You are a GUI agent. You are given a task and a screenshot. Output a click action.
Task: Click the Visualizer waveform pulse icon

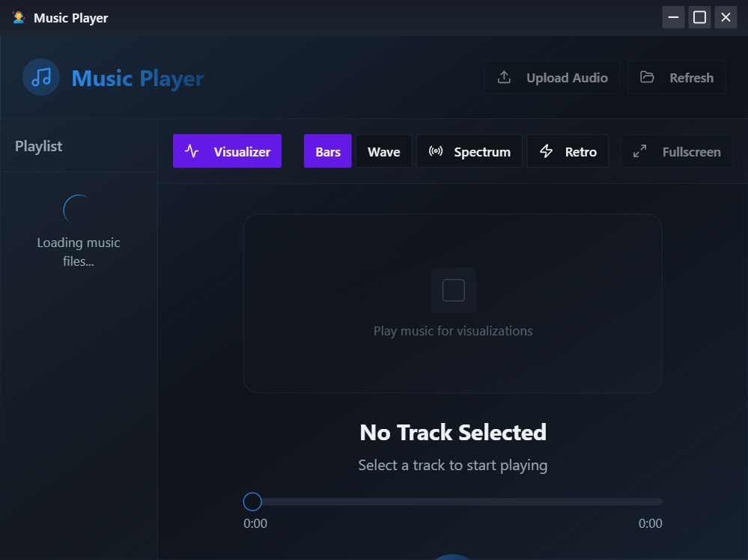click(x=192, y=151)
